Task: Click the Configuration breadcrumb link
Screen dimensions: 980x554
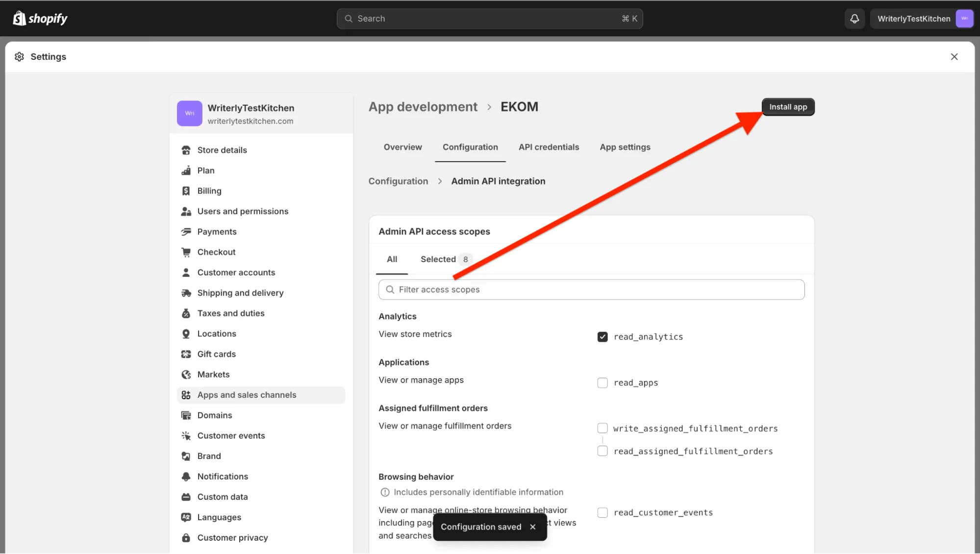Action: (398, 181)
